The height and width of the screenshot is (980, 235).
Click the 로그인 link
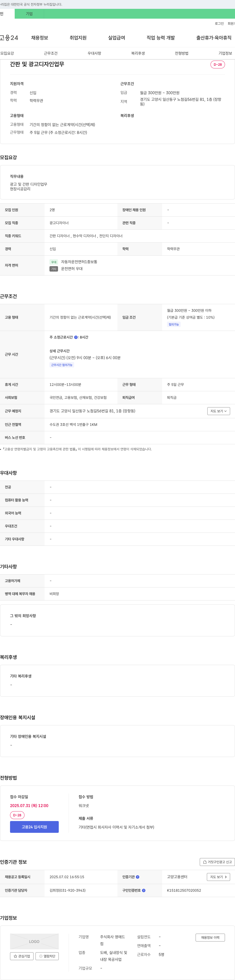coord(219,24)
